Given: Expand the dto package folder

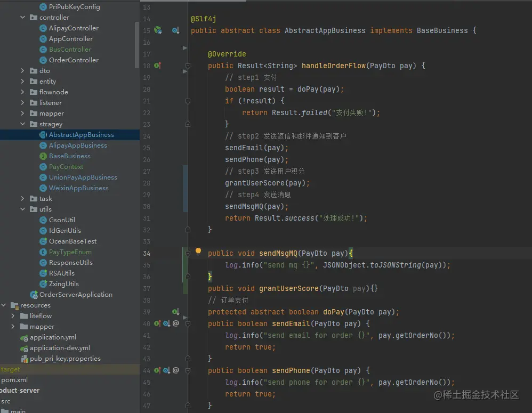Looking at the screenshot, I should coord(22,71).
